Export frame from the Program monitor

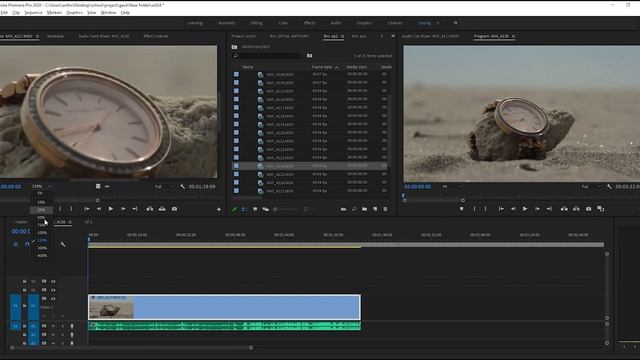pos(589,209)
